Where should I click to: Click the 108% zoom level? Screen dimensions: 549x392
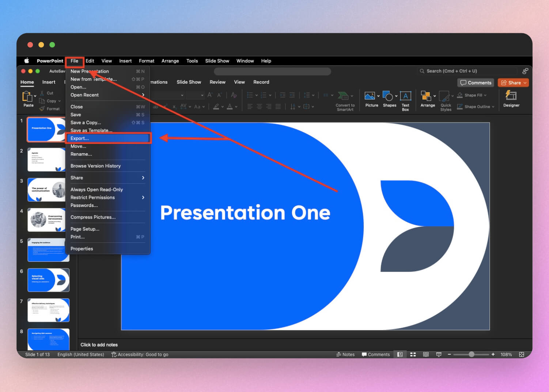(506, 354)
